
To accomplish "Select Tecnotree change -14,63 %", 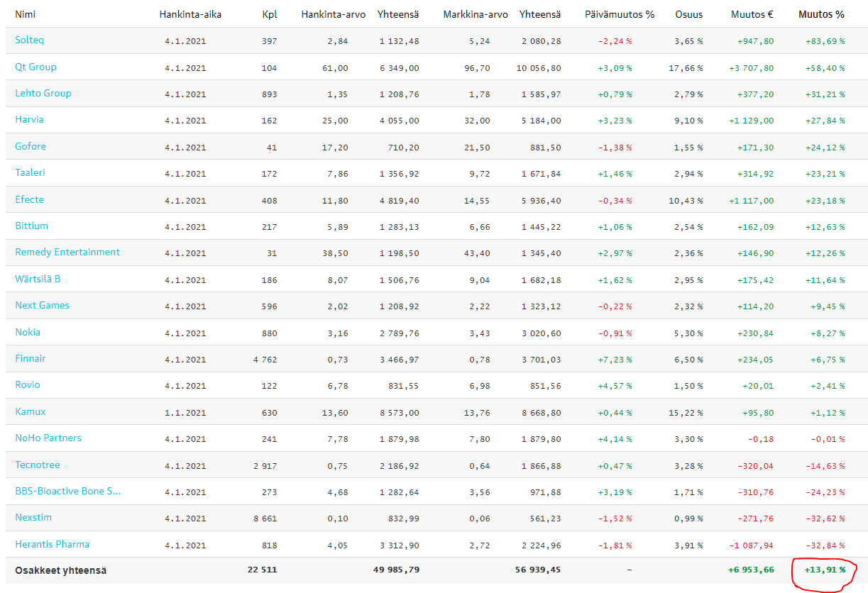I will (x=825, y=466).
